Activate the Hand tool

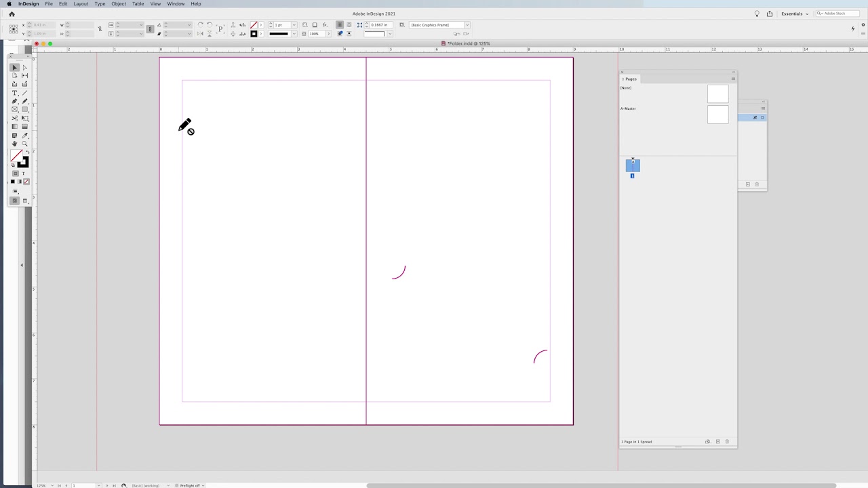(x=14, y=144)
